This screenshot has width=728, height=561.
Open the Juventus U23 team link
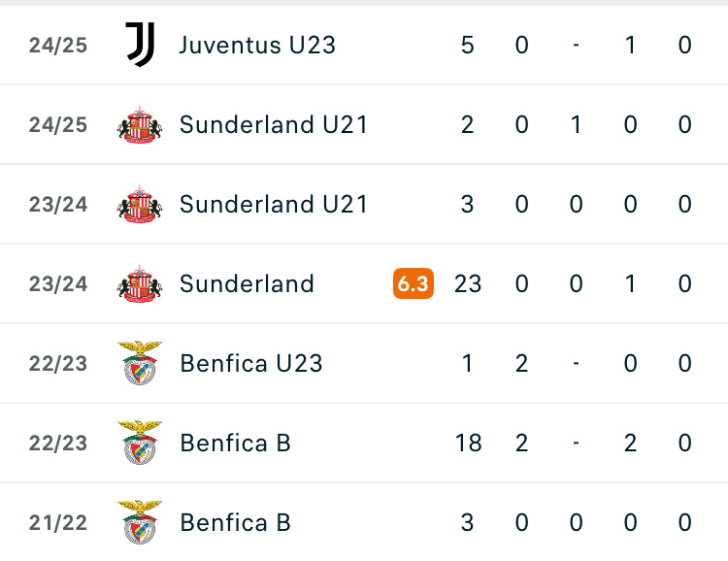coord(257,45)
